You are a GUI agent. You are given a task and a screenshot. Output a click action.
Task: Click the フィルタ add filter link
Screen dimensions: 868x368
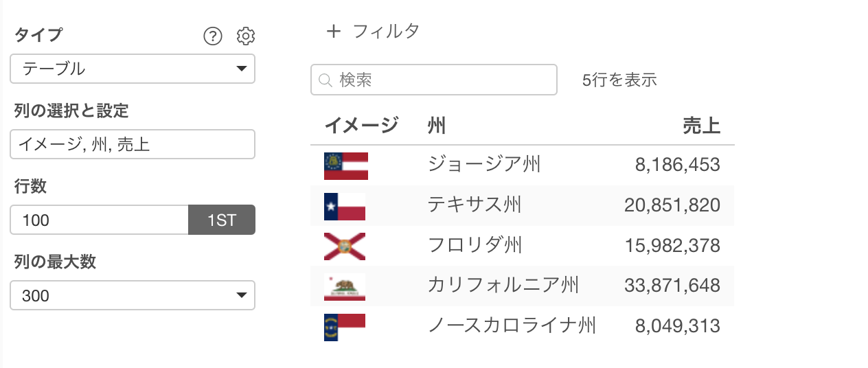pos(386,31)
